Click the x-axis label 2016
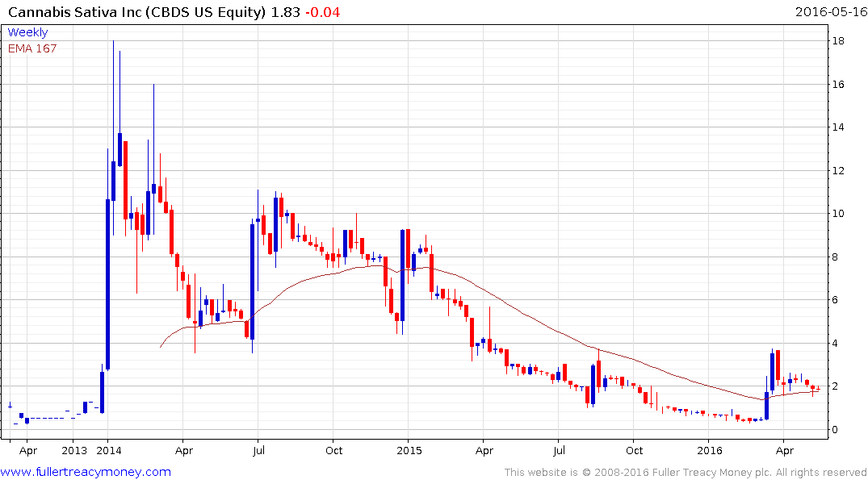Viewport: 868px width, 484px height. [x=710, y=450]
